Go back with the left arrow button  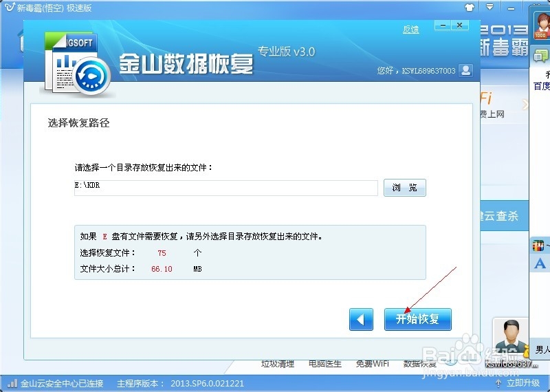(x=361, y=319)
